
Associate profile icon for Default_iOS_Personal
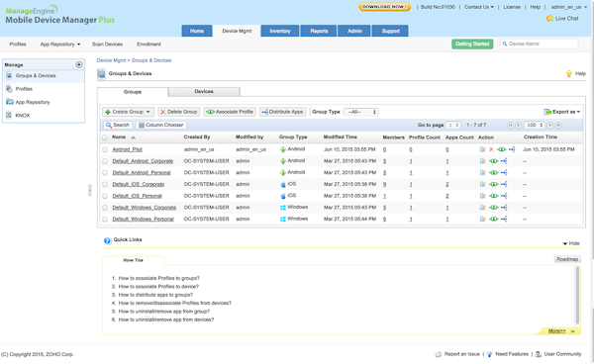click(493, 196)
